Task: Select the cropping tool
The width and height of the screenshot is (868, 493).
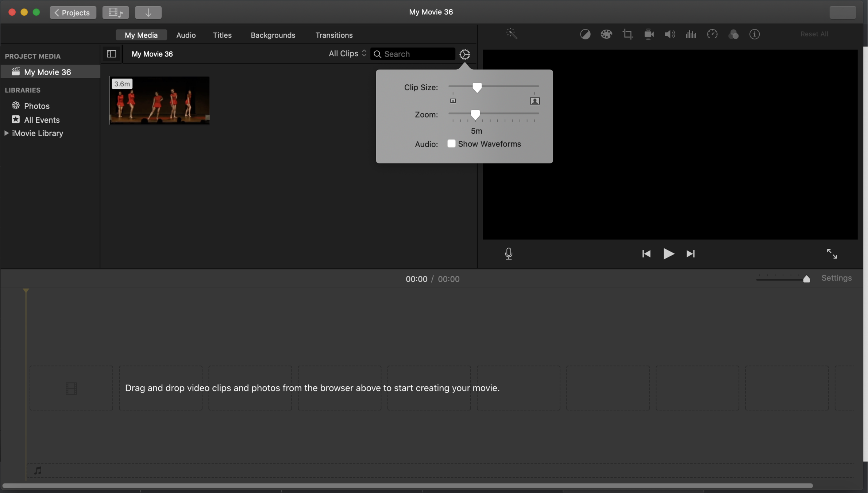Action: coord(628,34)
